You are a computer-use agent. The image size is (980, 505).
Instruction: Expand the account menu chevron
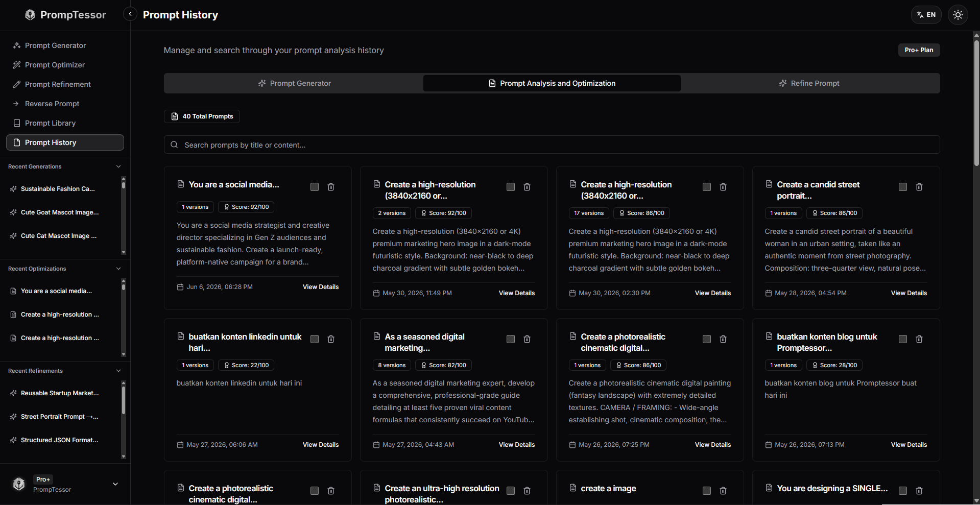coord(115,484)
